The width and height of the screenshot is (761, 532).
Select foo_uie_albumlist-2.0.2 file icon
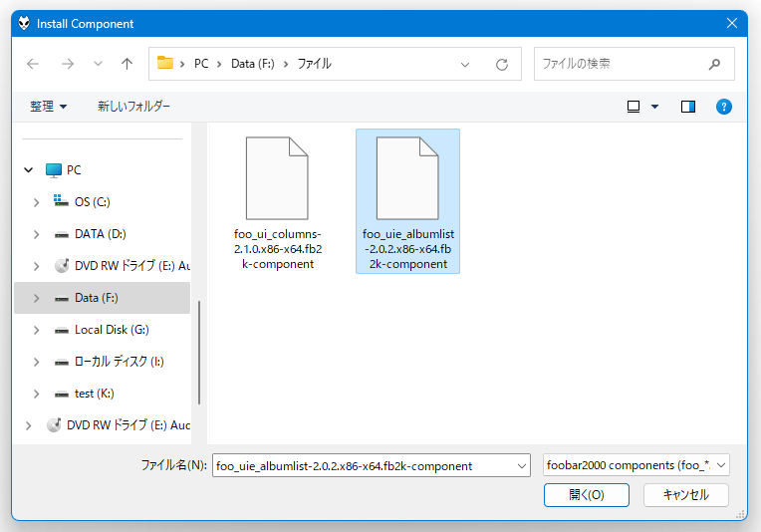[407, 178]
